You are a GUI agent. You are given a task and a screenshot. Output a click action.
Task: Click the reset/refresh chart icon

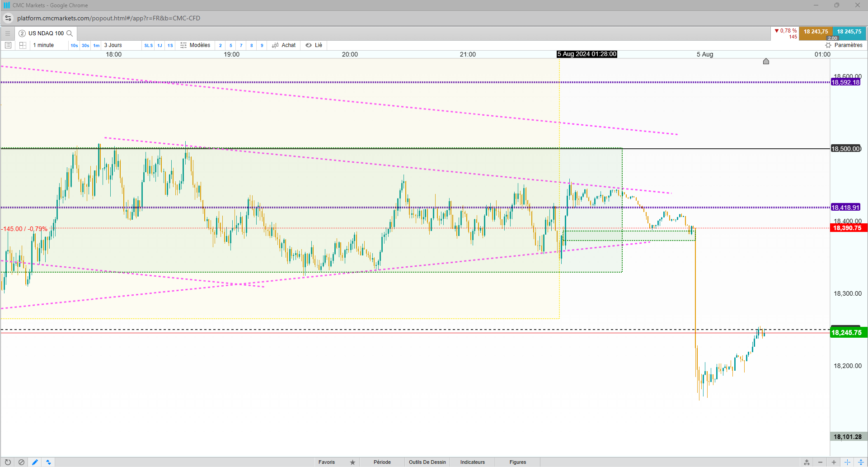pos(8,462)
